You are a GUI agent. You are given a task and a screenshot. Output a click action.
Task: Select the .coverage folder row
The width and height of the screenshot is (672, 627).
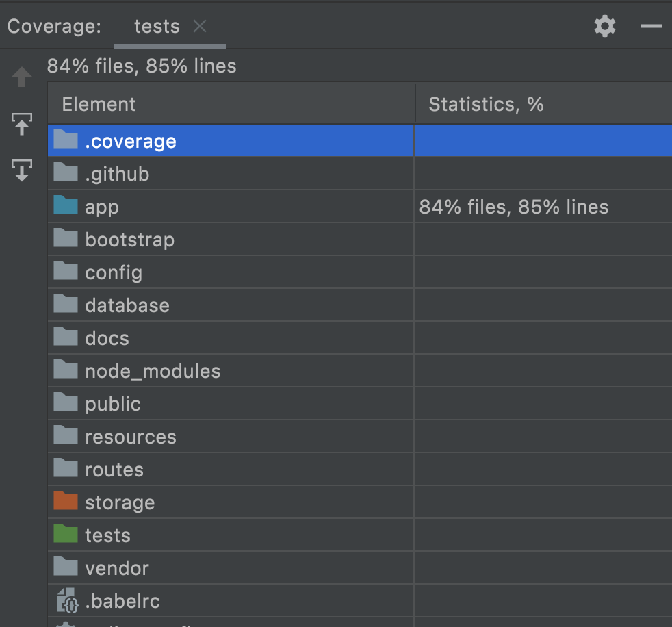(x=131, y=141)
